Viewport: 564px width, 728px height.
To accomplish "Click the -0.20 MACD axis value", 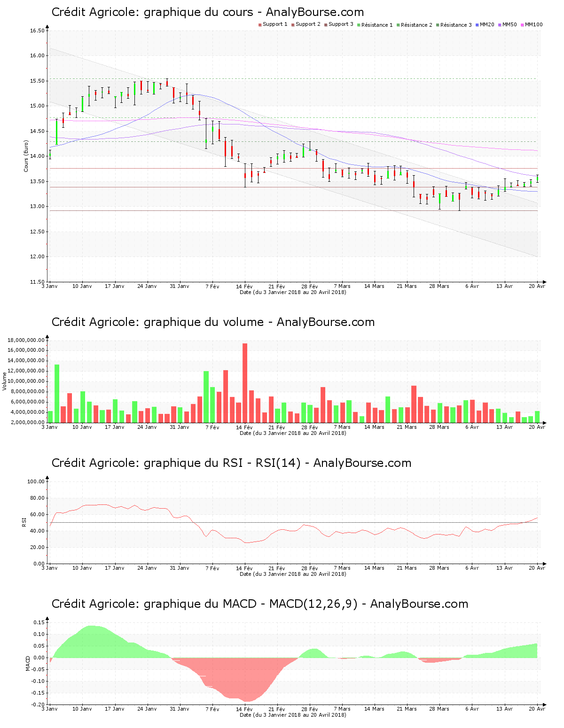I will (x=38, y=705).
